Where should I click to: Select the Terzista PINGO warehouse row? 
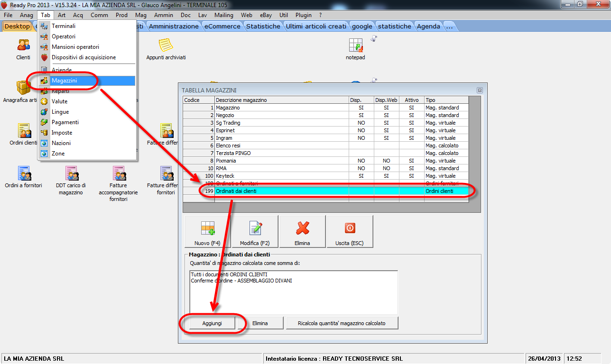tap(326, 153)
